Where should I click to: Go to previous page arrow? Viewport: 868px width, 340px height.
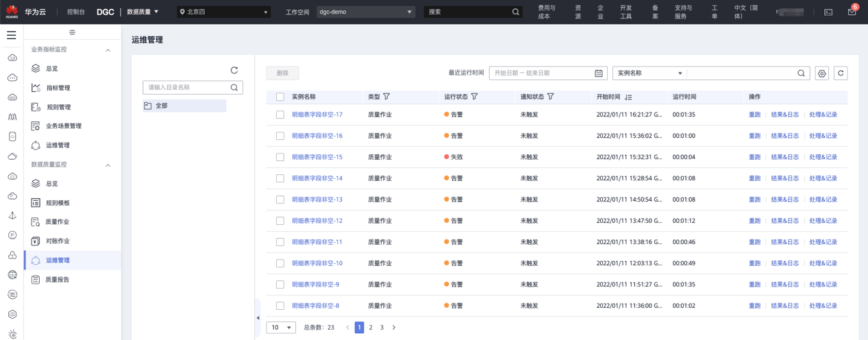pyautogui.click(x=347, y=328)
